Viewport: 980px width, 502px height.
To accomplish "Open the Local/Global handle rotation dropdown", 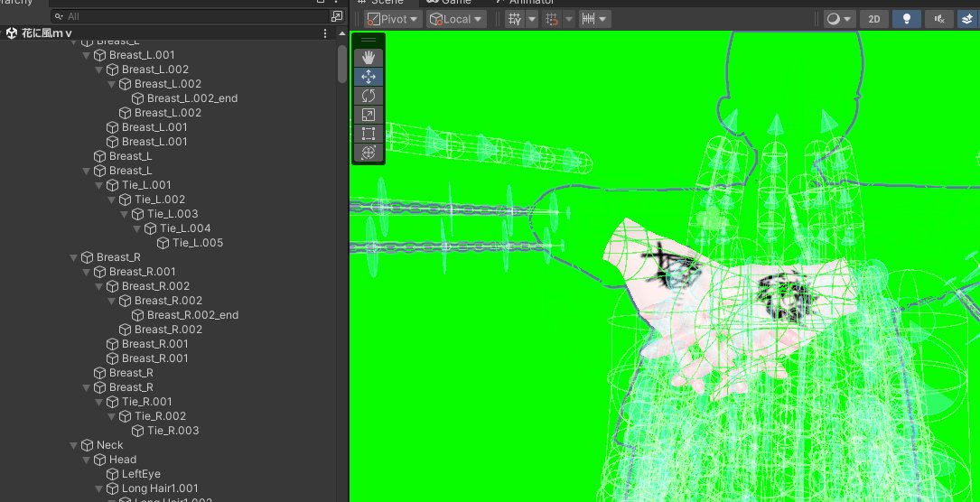I will [x=456, y=19].
